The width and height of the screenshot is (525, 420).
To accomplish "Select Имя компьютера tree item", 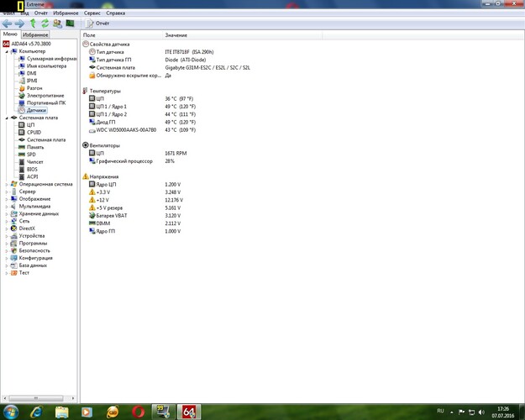I will pyautogui.click(x=46, y=66).
